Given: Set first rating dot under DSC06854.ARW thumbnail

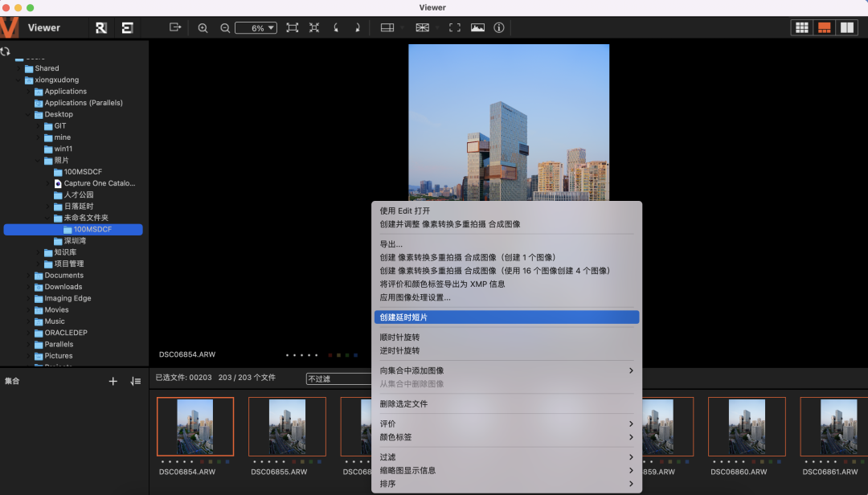Looking at the screenshot, I should coord(162,462).
